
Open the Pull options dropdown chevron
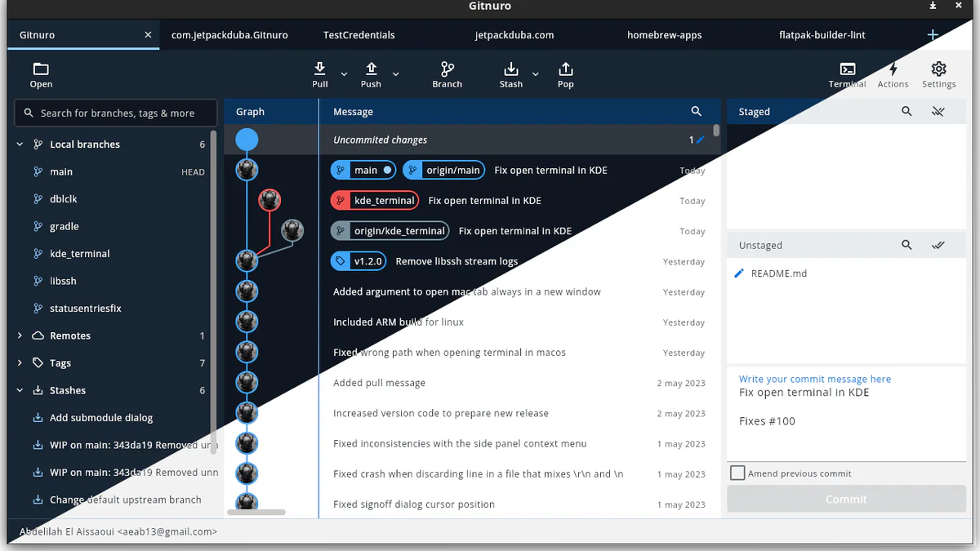point(343,73)
